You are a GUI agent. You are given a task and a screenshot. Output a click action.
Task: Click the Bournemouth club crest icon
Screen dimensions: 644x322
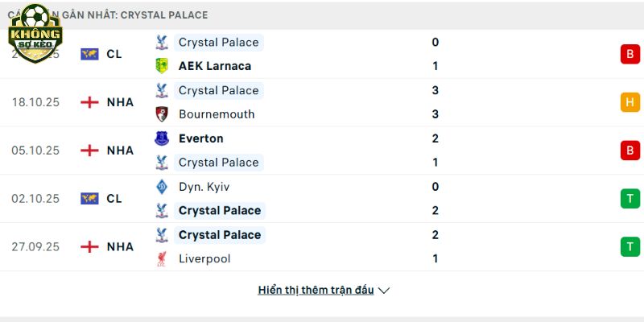coord(161,114)
